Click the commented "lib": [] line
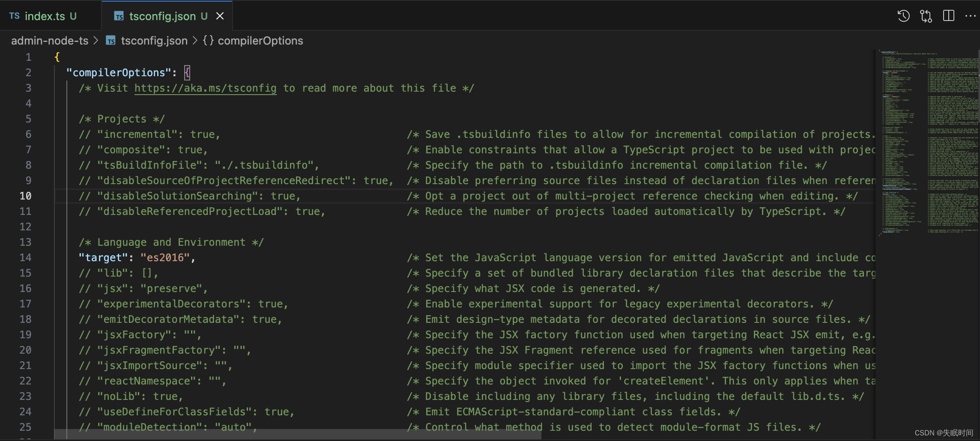The width and height of the screenshot is (980, 441). (119, 273)
